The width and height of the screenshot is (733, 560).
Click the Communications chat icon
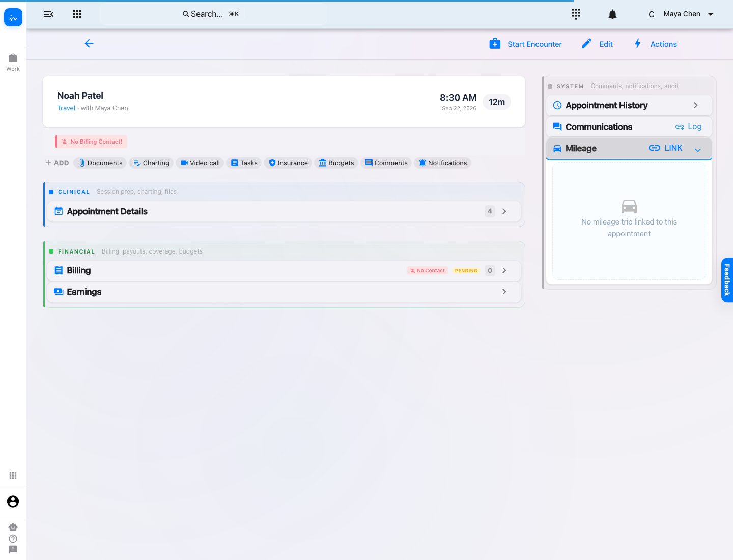point(557,127)
